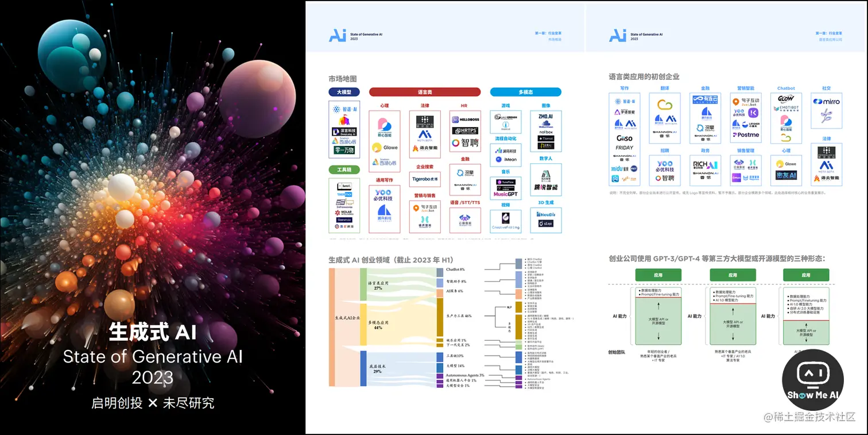Click the 启明创投 × 未尽研究 cover text
Image resolution: width=868 pixels, height=435 pixels.
click(x=153, y=403)
